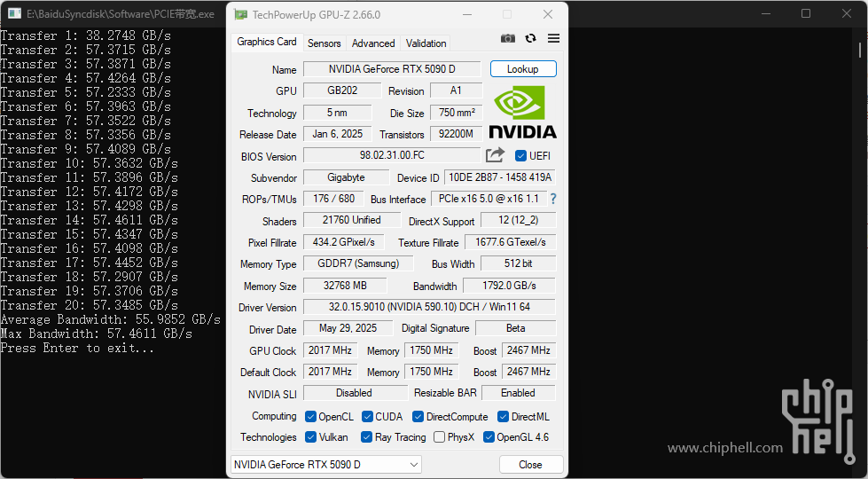Click the GPU Name field
Viewport: 868px width, 479px height.
click(392, 69)
